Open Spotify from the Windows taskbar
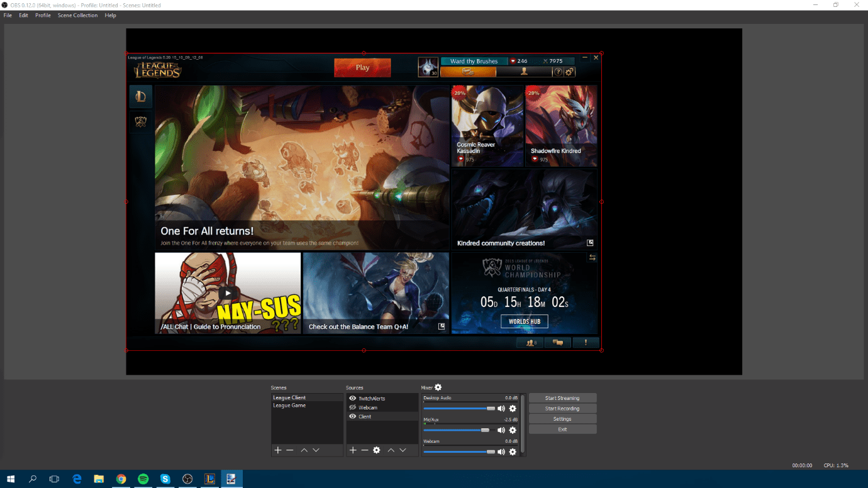Screen dimensions: 868x488 (x=143, y=479)
